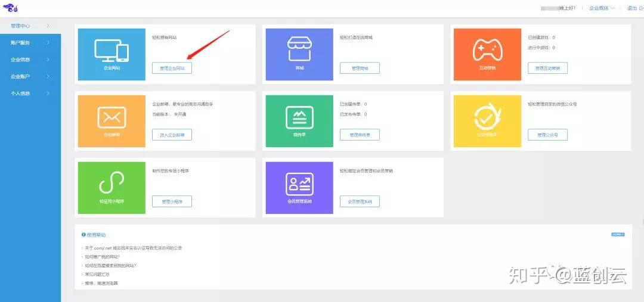Expand the 账户服务 sidebar section

point(30,43)
